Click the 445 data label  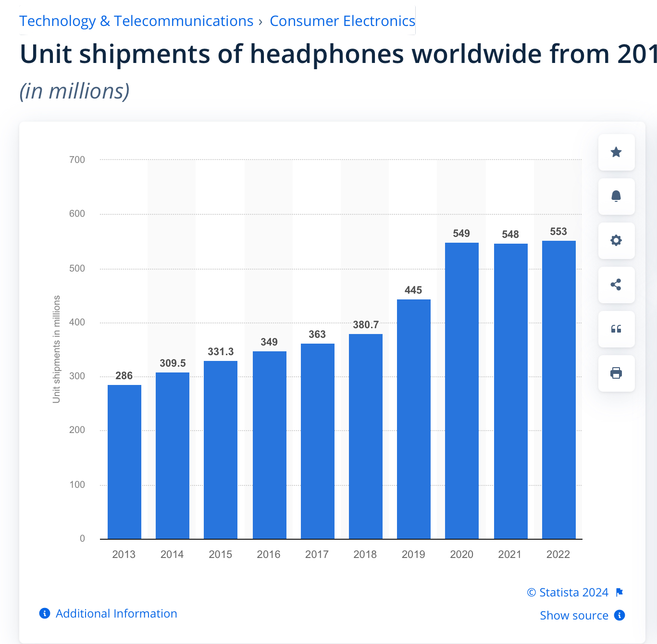[x=413, y=290]
